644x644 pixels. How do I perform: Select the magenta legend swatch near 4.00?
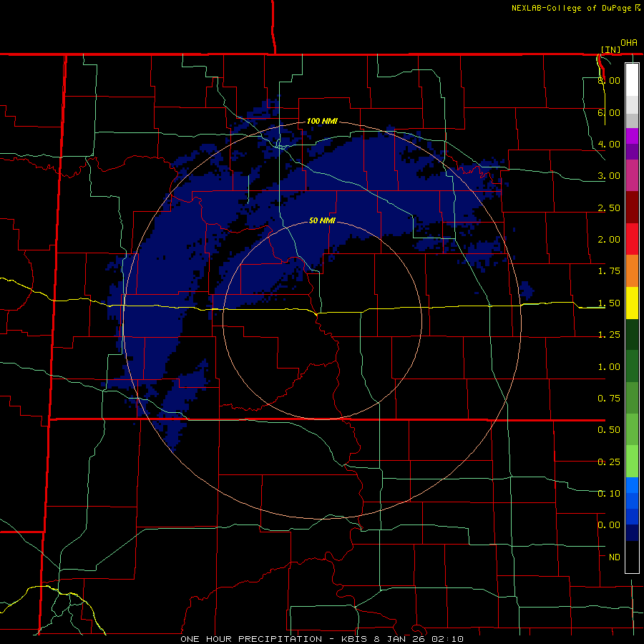coord(632,136)
